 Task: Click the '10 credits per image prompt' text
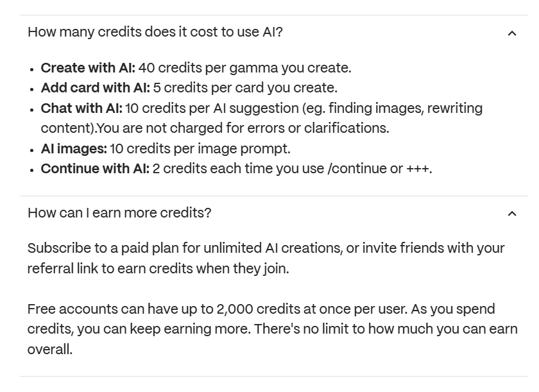click(200, 149)
